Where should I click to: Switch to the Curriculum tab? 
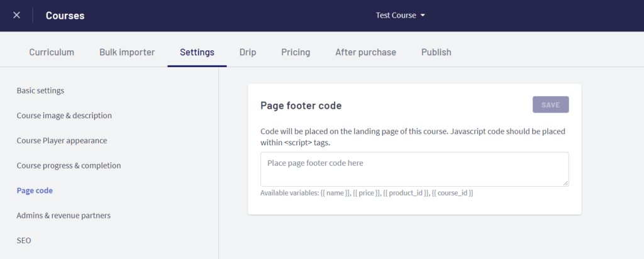[x=52, y=52]
